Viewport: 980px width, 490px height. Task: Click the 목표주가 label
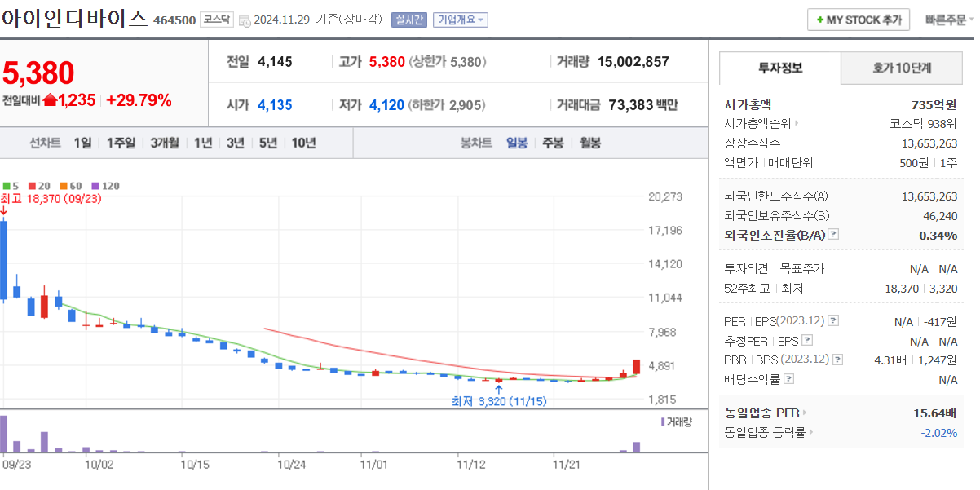tap(801, 268)
